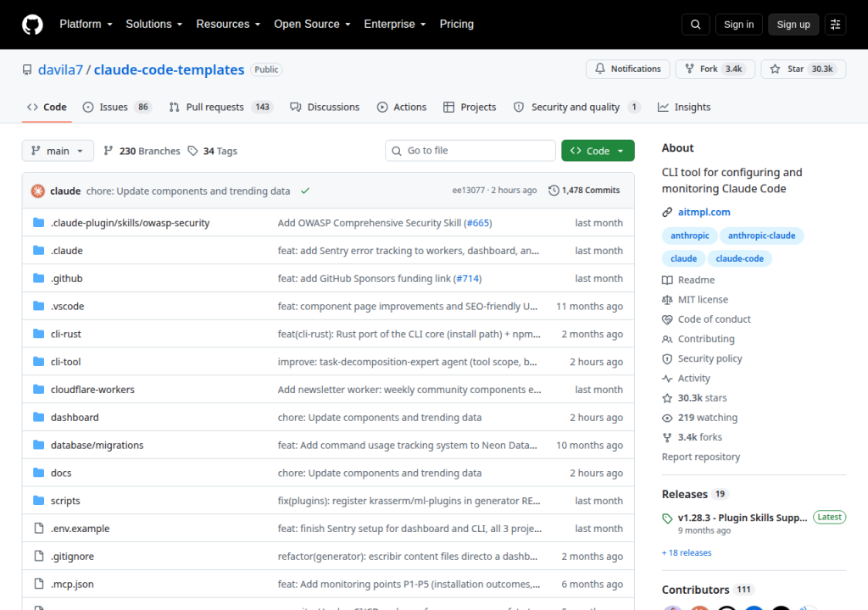This screenshot has width=868, height=610.
Task: Click the Notifications bell button
Action: (628, 69)
